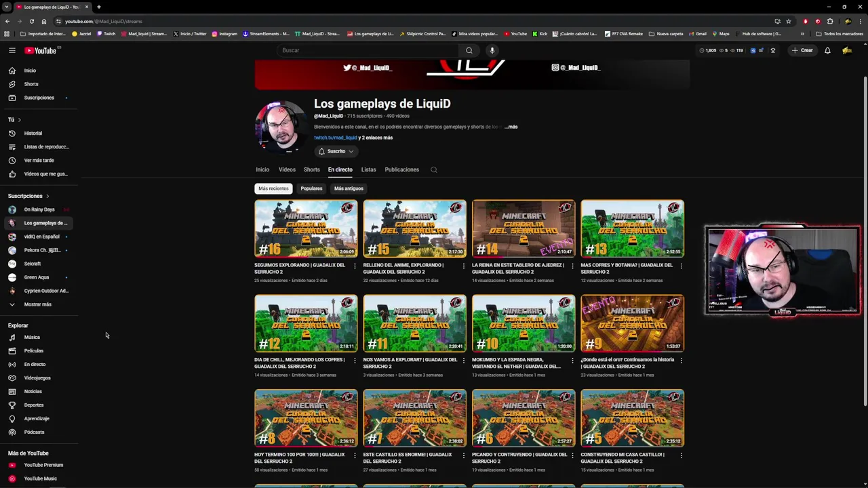868x488 pixels.
Task: Switch to the Inicio channel tab
Action: coord(262,169)
